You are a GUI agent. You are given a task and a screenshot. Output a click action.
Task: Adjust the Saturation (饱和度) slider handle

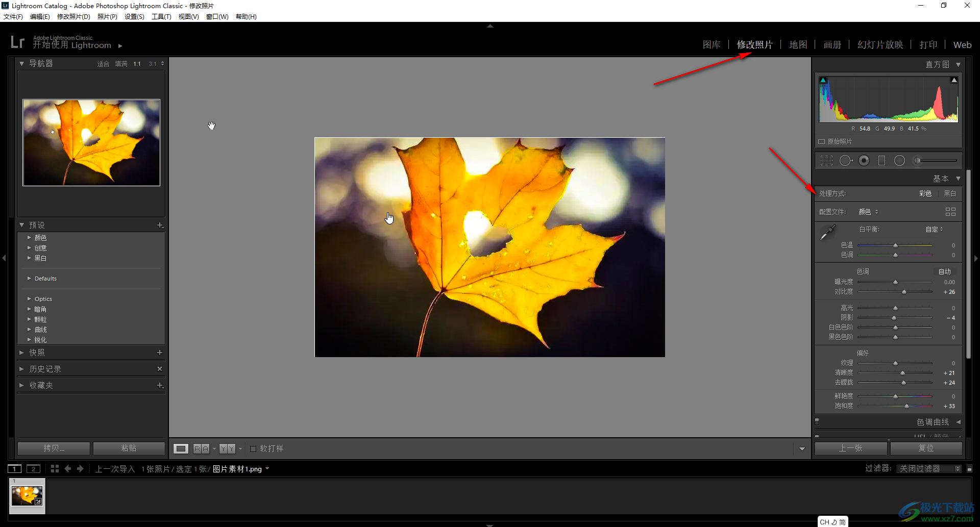(906, 406)
